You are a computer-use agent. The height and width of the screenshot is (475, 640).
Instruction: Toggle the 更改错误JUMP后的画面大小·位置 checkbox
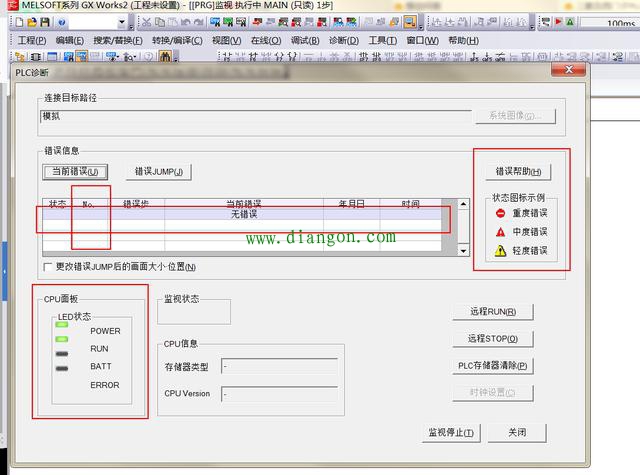pyautogui.click(x=48, y=267)
